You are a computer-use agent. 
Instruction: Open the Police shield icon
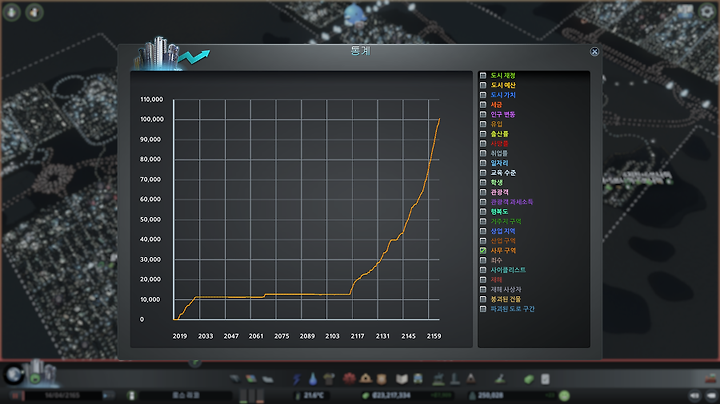pyautogui.click(x=382, y=379)
